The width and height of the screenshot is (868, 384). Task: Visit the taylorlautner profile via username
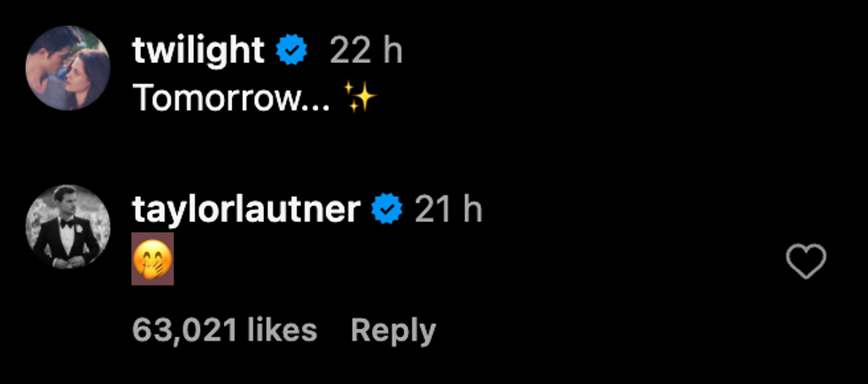[x=246, y=209]
